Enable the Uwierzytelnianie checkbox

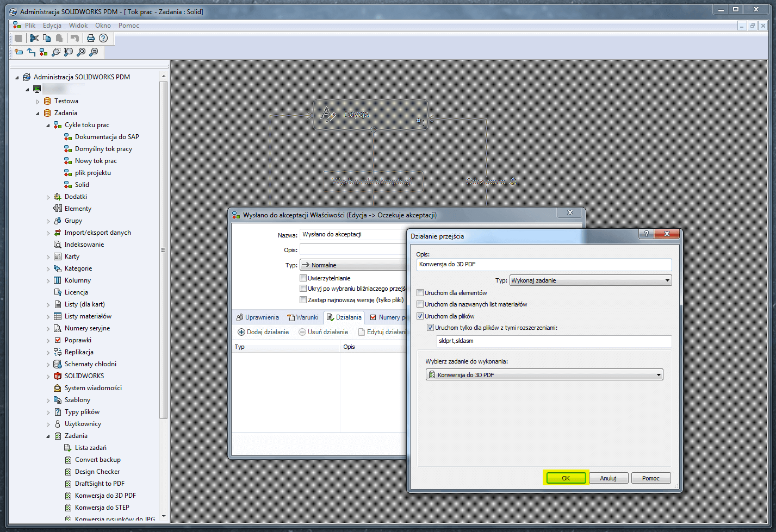point(303,278)
